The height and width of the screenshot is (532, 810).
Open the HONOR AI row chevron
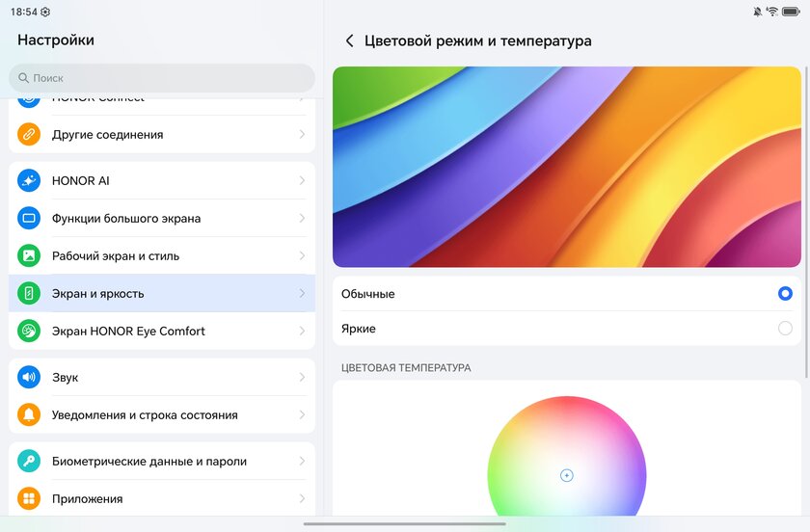pyautogui.click(x=302, y=181)
